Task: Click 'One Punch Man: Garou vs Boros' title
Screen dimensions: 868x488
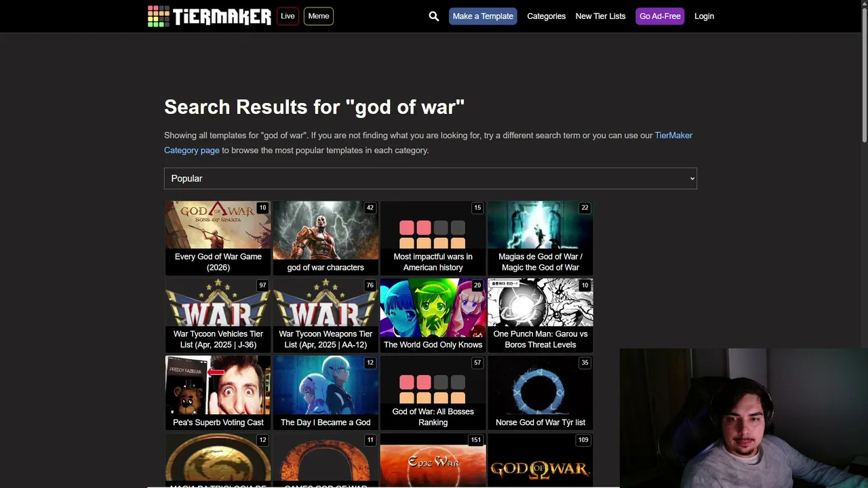Action: click(x=540, y=340)
